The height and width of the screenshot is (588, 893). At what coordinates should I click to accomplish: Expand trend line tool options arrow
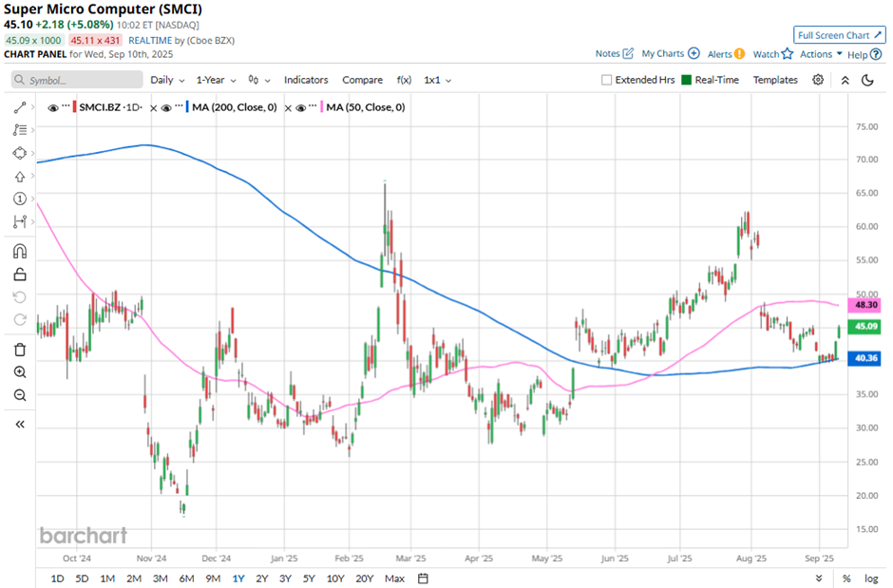point(33,107)
